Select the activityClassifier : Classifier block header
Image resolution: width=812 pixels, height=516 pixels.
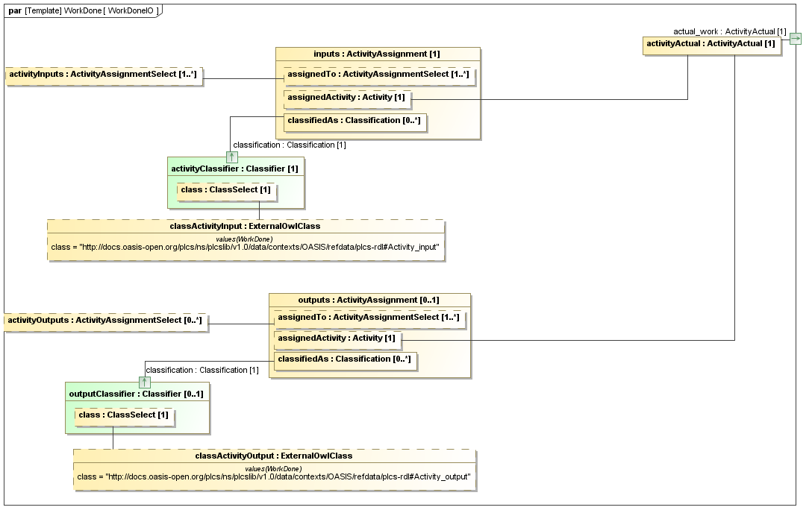pos(235,169)
